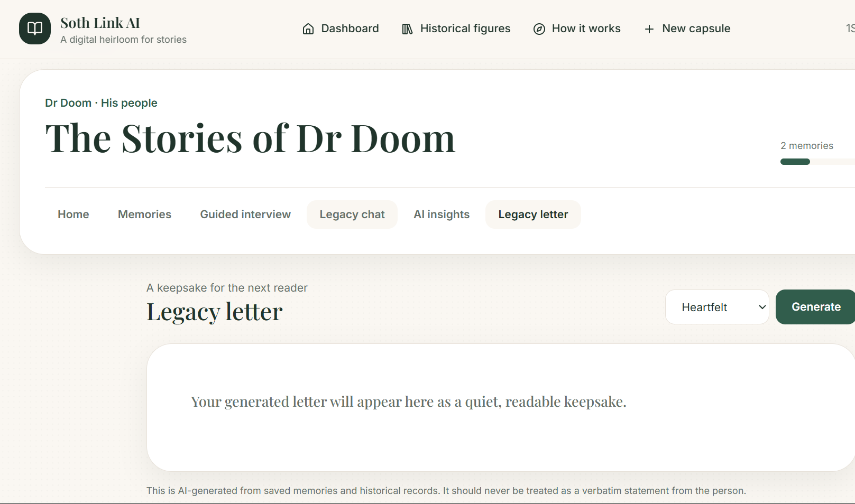Generate the legacy letter

815,307
